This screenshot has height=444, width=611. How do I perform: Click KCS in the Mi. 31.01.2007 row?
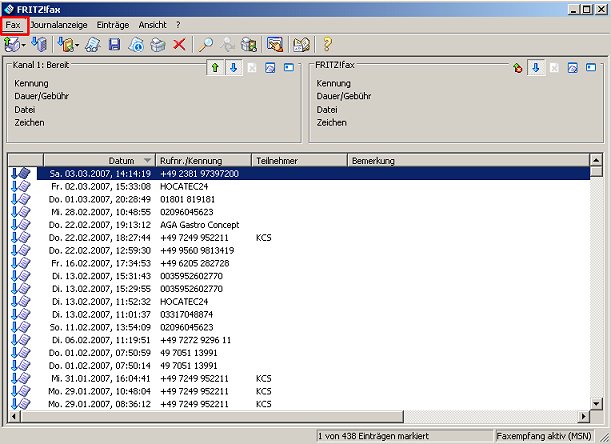[263, 379]
